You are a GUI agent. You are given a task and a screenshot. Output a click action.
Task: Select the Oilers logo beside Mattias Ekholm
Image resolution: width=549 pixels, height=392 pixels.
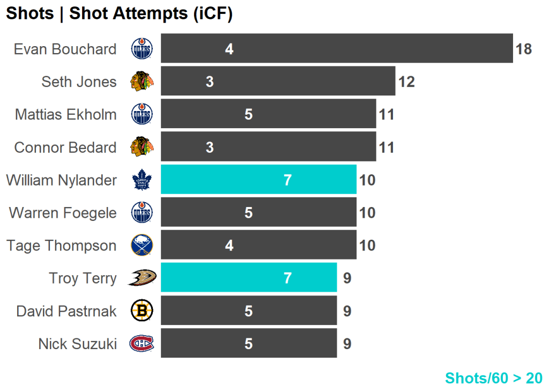[142, 114]
